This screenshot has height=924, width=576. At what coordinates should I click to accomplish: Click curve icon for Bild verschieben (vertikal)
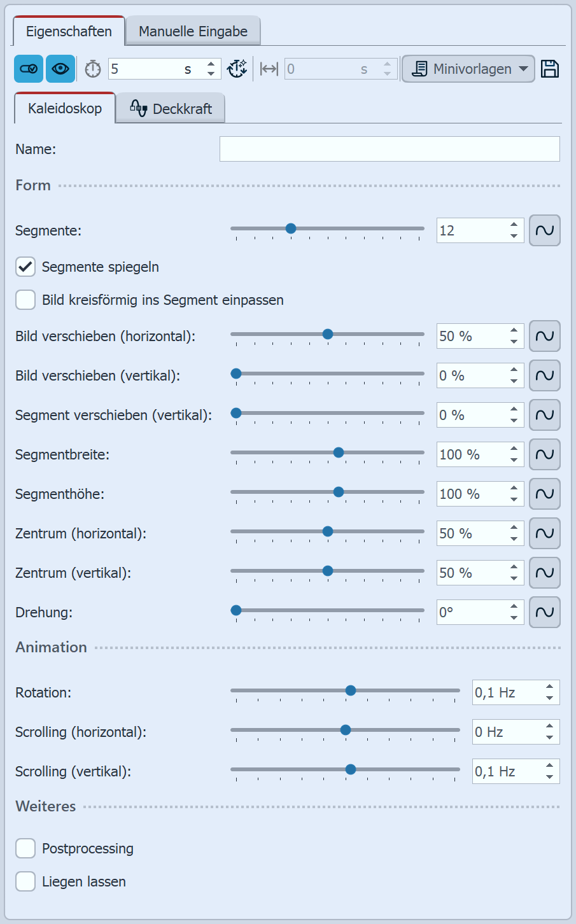click(x=545, y=375)
